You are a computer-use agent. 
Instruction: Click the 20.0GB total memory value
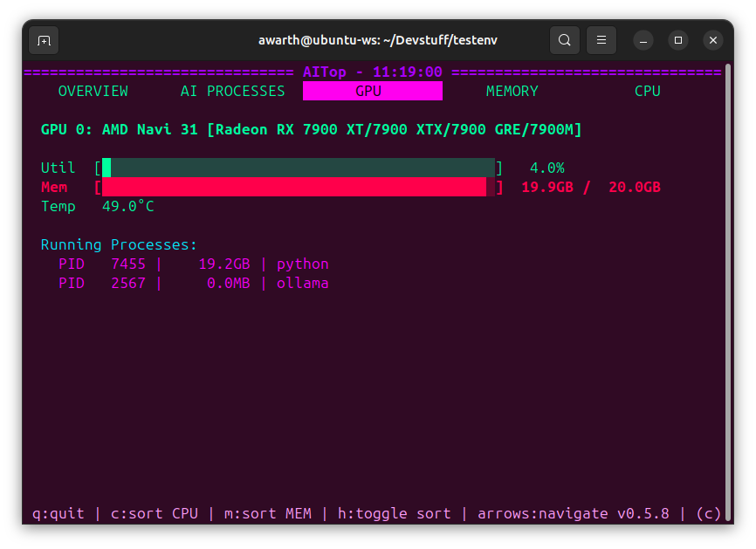635,188
